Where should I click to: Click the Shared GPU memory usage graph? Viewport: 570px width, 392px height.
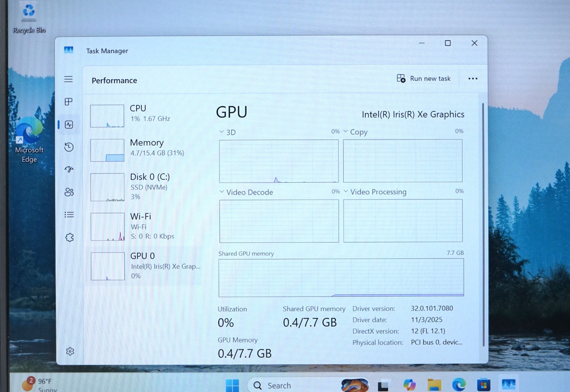[341, 278]
